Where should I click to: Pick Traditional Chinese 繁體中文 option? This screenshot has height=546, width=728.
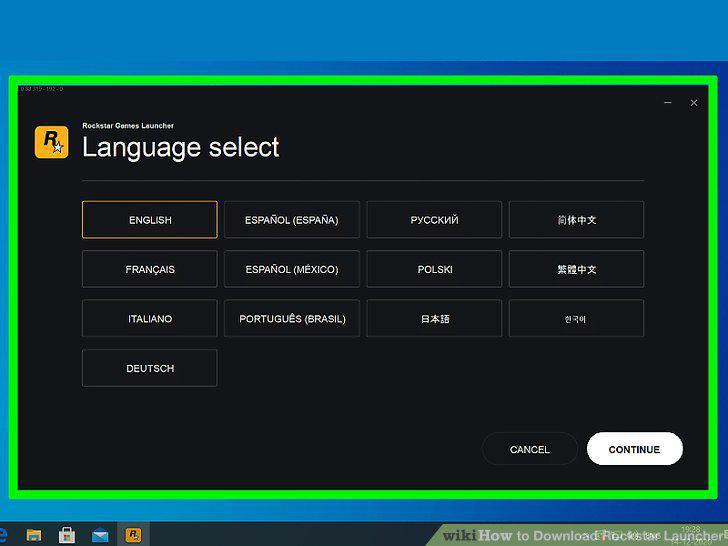(x=576, y=269)
